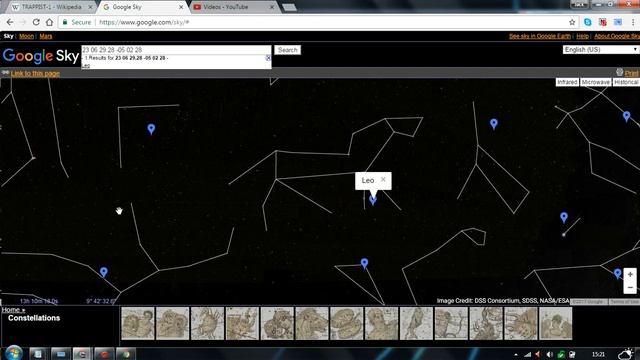640x360 pixels.
Task: Switch to Mars view link
Action: tap(46, 36)
